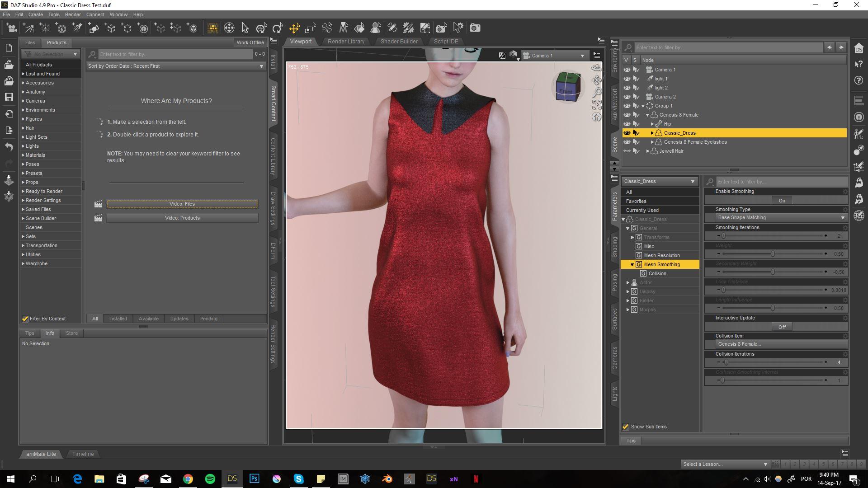Viewport: 868px width, 488px height.
Task: Turn Interactive Update on
Action: [x=782, y=327]
